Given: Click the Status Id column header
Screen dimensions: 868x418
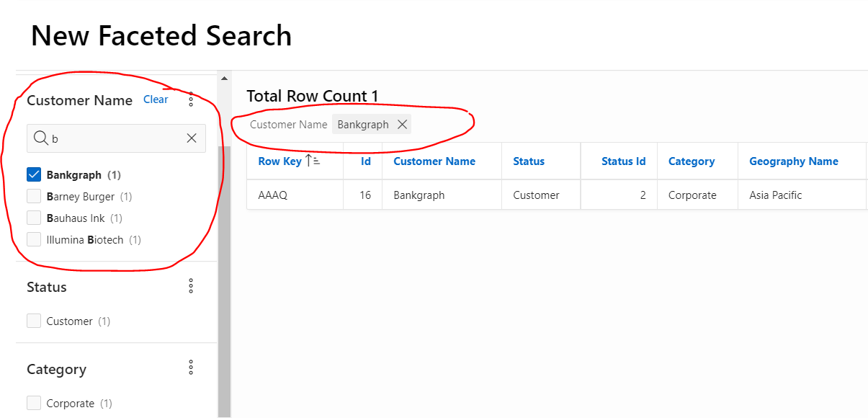Looking at the screenshot, I should pyautogui.click(x=624, y=161).
